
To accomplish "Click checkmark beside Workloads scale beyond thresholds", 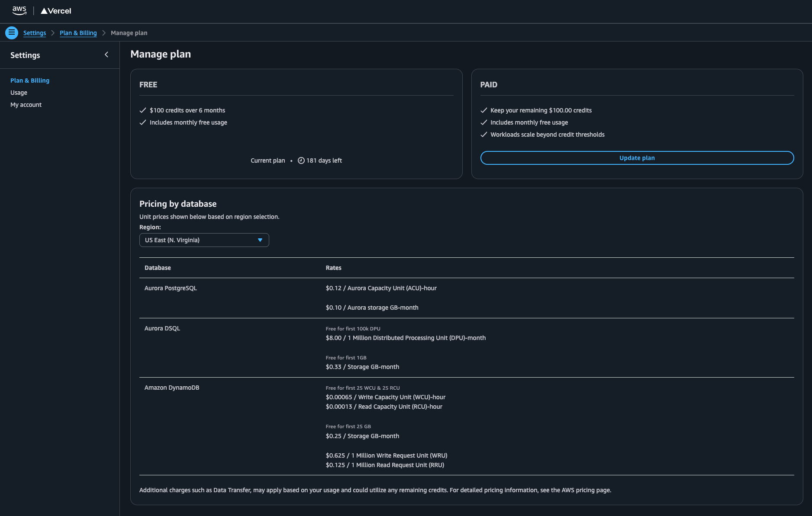I will tap(484, 135).
